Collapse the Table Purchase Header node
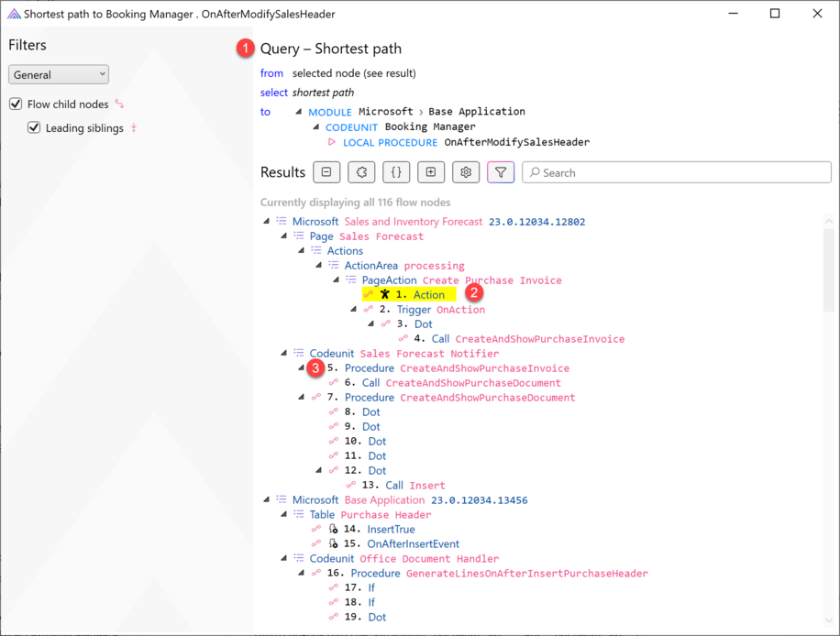 [284, 514]
